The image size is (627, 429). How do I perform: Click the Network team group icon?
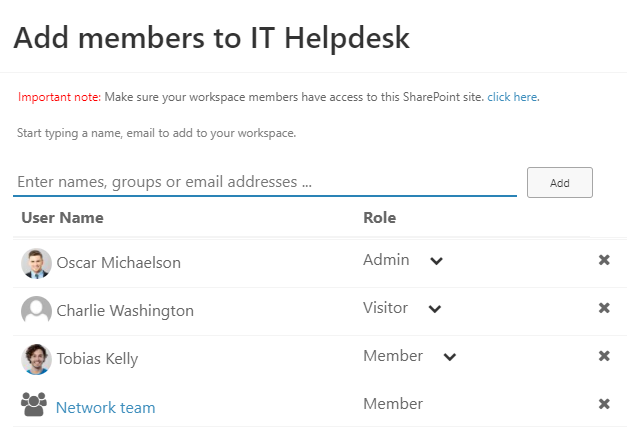pos(34,404)
